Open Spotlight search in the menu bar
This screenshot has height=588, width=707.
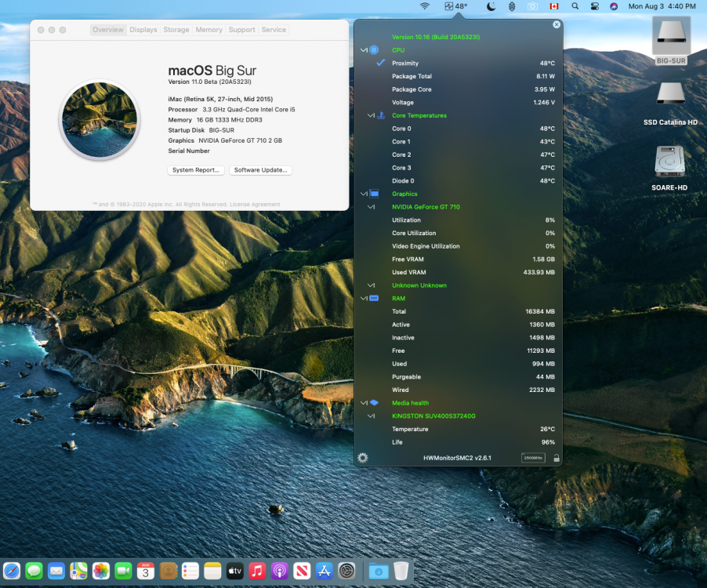(575, 6)
